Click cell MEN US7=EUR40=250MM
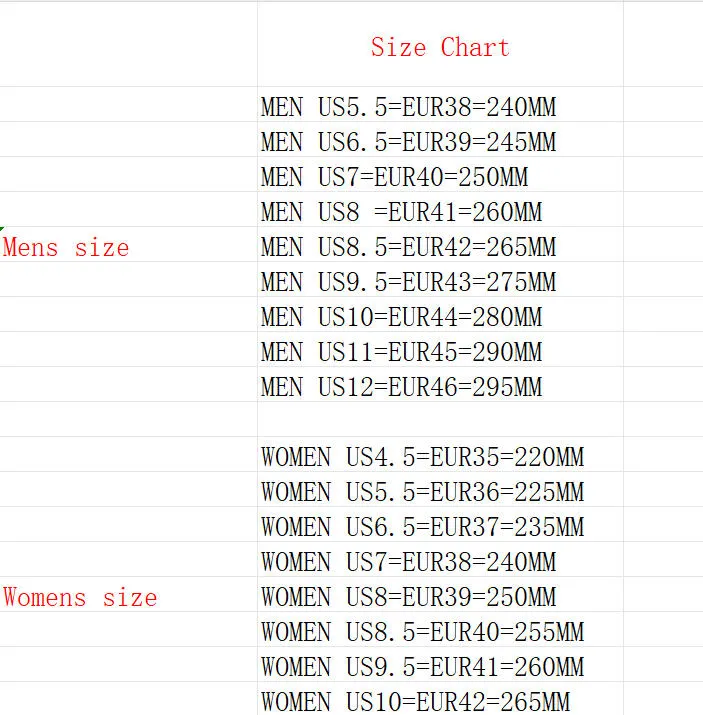703x715 pixels. [440, 175]
